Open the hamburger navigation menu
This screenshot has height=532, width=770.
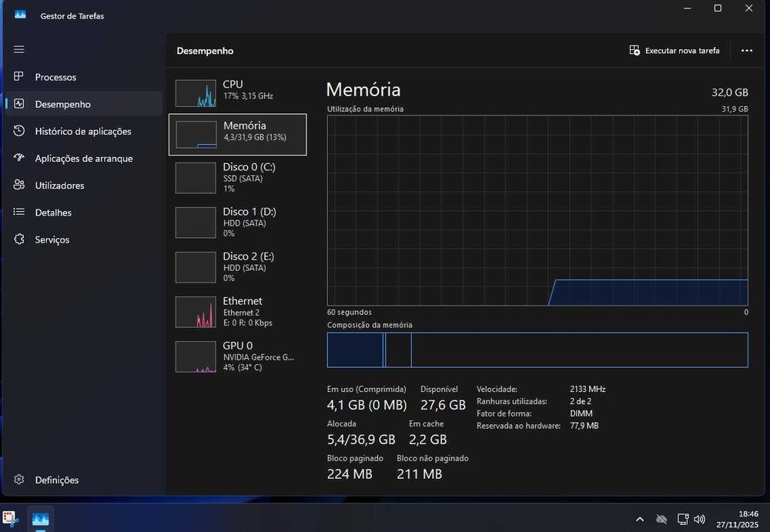(x=19, y=49)
